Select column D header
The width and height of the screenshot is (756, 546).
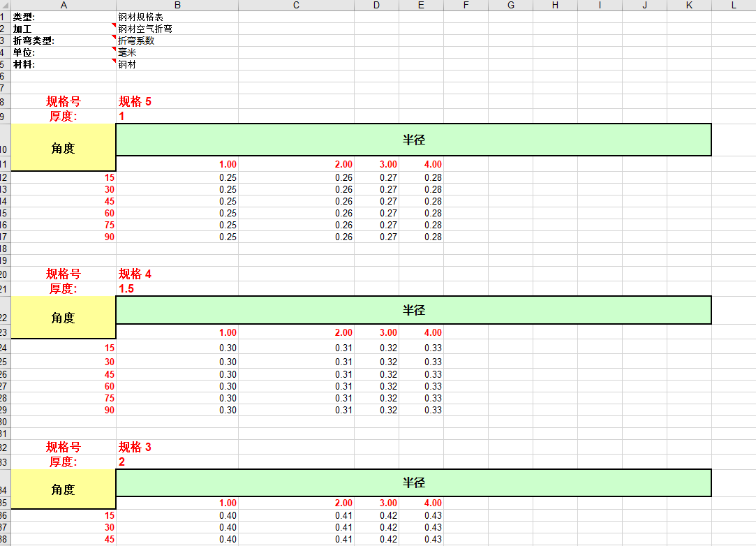[x=376, y=6]
